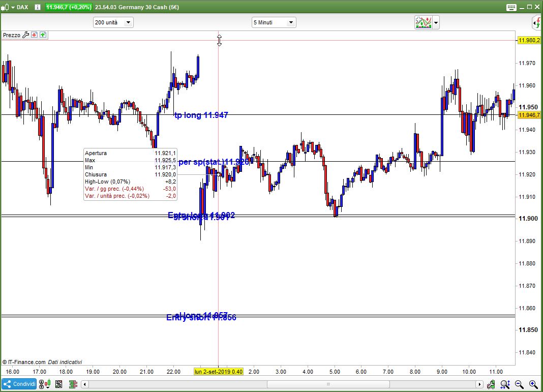Click the magnifier with arrows autoscale icon
The width and height of the screenshot is (543, 392).
[505, 384]
